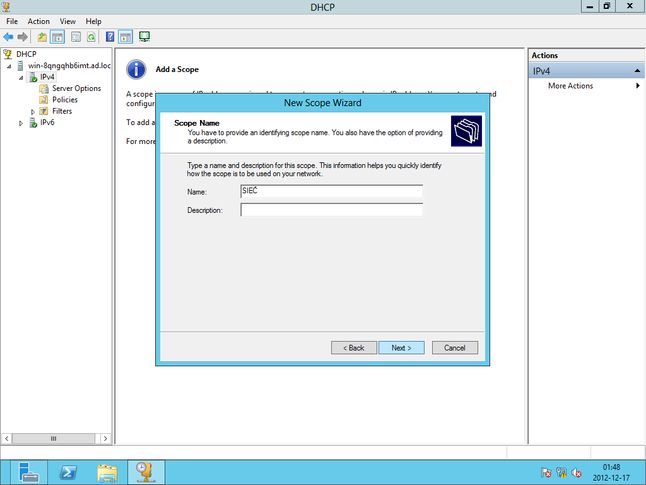Select win-8qngqhb6imt.ad.loc server label
Viewport: 646px width, 485px height.
click(x=69, y=66)
